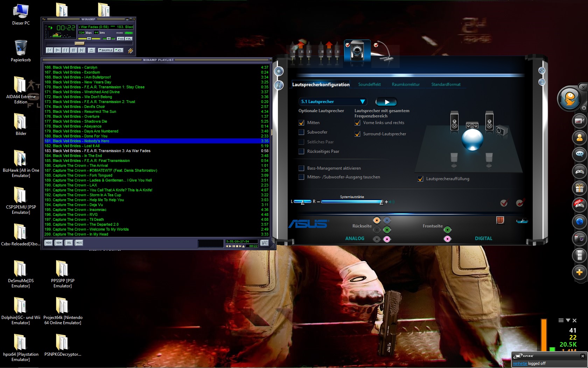Click orange rear-panel analog jack
Screen dimensions: 588x368
(377, 220)
